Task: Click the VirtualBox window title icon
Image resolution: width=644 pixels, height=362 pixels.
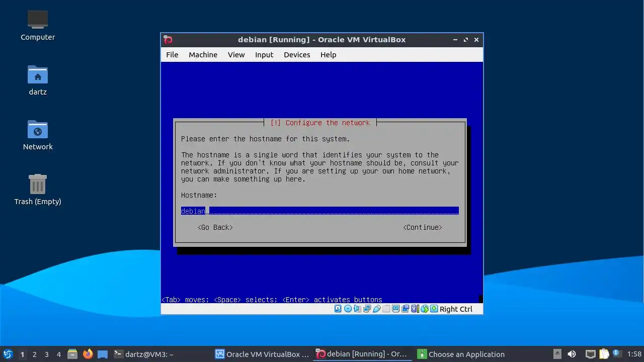Action: [x=169, y=40]
